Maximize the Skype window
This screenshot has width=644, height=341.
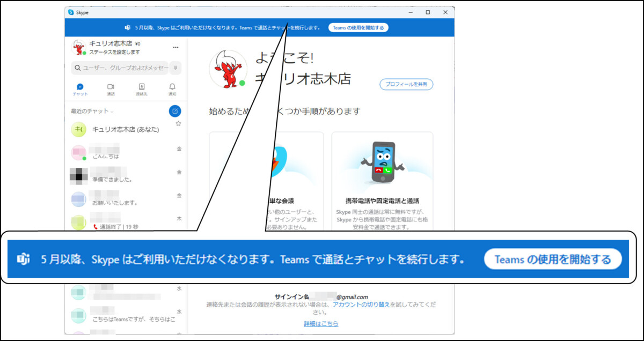(428, 12)
